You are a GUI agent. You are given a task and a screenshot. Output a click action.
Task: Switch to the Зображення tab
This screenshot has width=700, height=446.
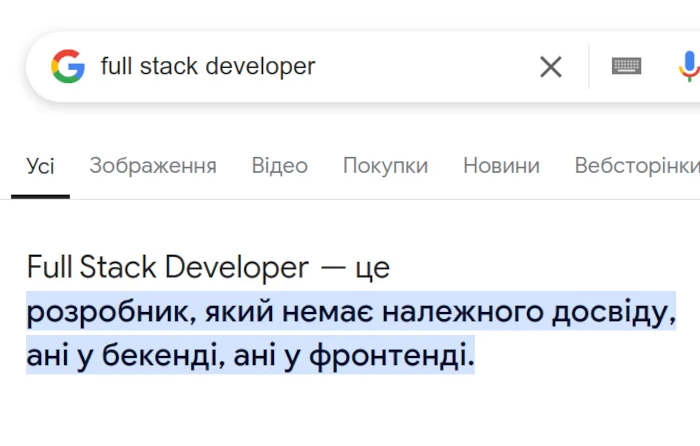153,166
